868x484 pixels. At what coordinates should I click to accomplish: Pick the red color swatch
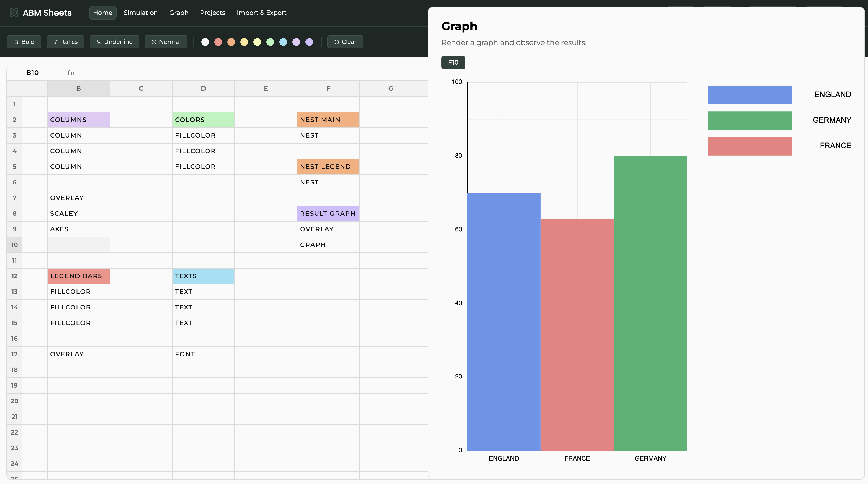point(218,42)
